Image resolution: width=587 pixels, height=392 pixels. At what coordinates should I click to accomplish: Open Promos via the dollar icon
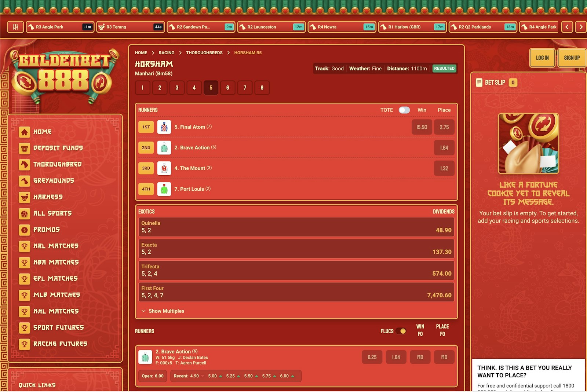coord(24,230)
